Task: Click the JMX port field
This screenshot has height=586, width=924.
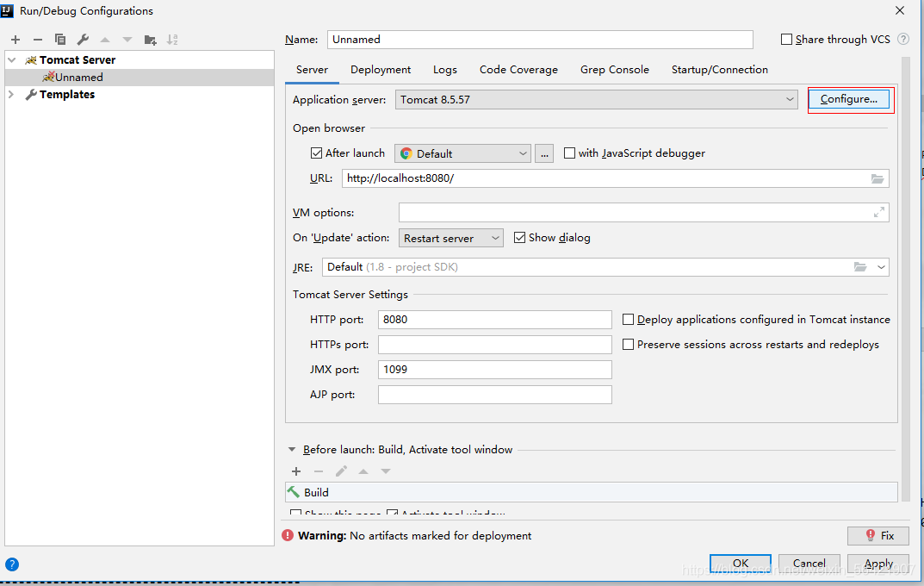Action: coord(494,370)
